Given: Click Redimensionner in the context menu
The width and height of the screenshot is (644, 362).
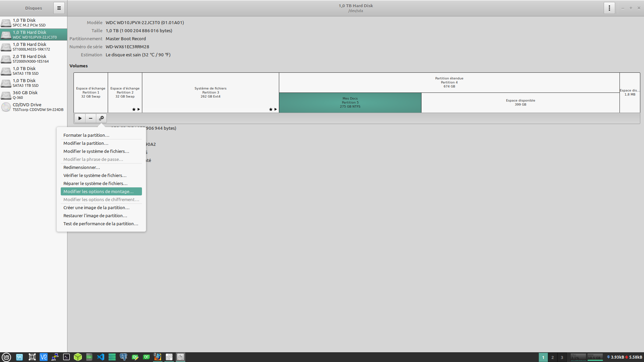Looking at the screenshot, I should coord(82,167).
